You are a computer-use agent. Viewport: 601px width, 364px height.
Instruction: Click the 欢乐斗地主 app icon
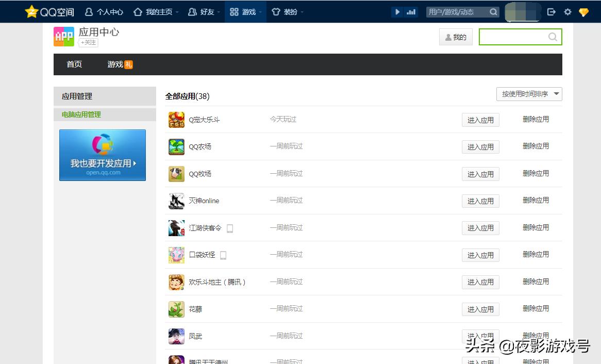[176, 282]
